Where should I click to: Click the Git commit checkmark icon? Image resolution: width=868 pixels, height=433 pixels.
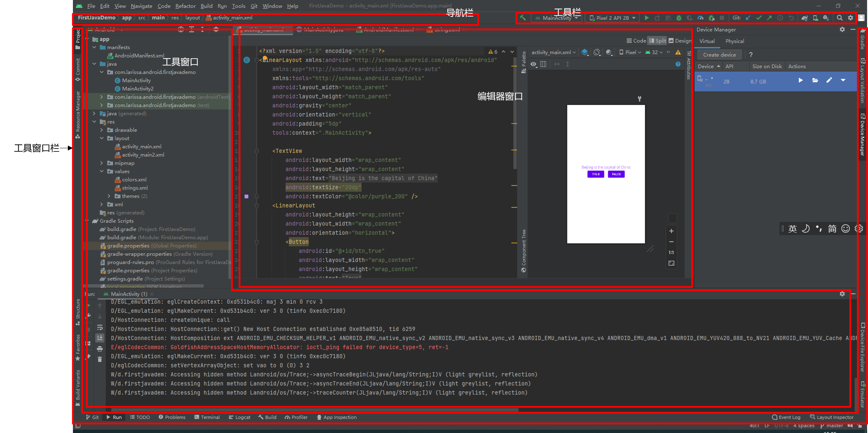click(x=759, y=18)
